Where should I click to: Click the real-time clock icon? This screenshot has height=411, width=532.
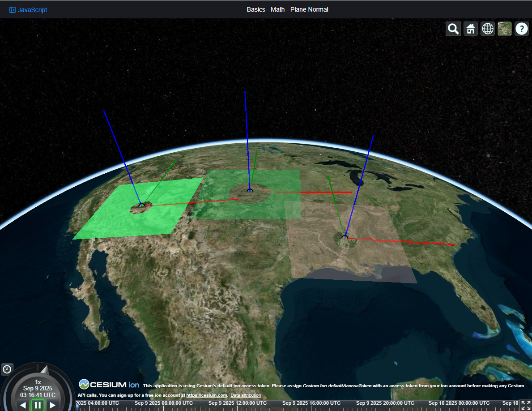7,369
